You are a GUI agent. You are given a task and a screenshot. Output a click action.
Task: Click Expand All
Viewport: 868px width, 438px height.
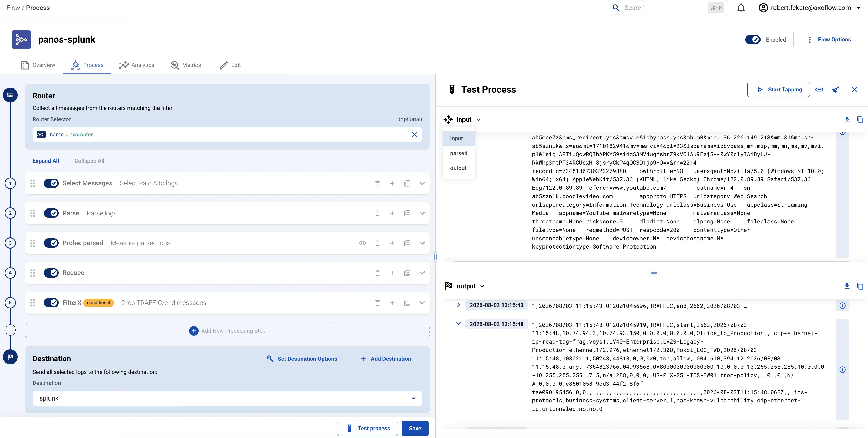[46, 161]
